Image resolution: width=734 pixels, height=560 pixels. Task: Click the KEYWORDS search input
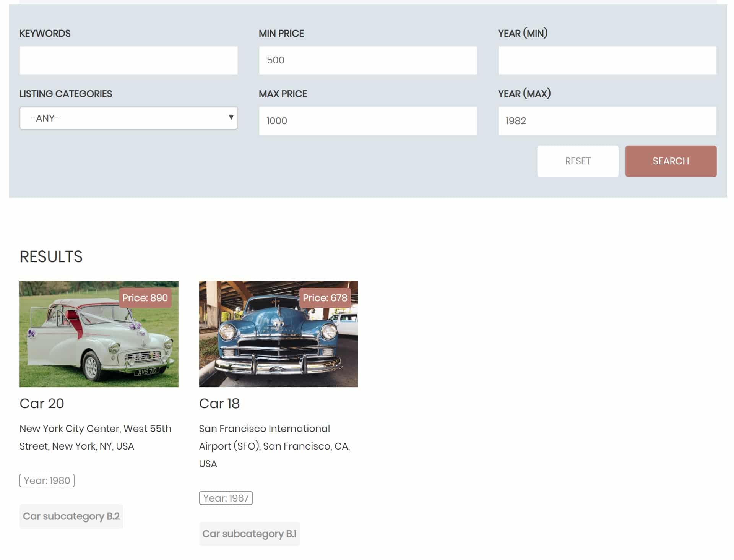point(128,60)
